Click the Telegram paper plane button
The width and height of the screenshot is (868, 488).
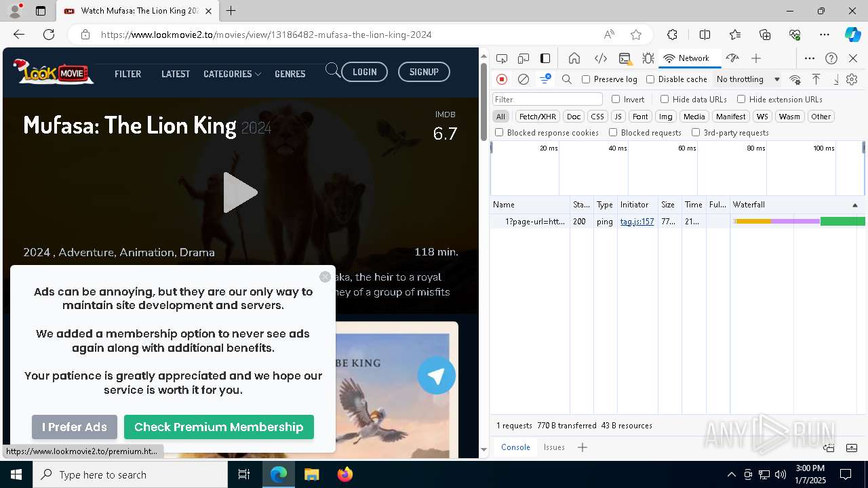pyautogui.click(x=437, y=375)
